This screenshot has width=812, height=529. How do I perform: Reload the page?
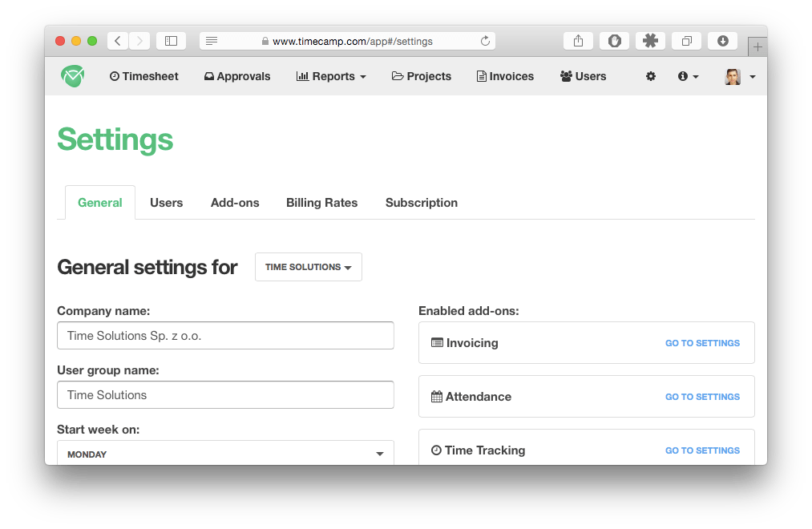(x=485, y=41)
